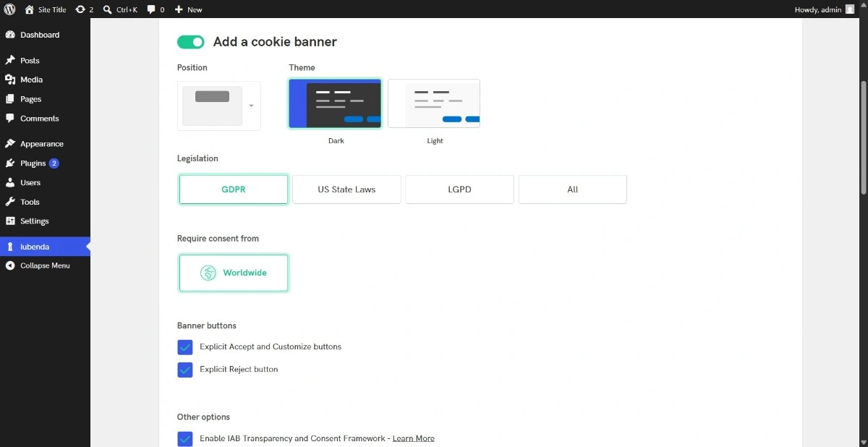
Task: Open the Learn More link
Action: (x=414, y=438)
